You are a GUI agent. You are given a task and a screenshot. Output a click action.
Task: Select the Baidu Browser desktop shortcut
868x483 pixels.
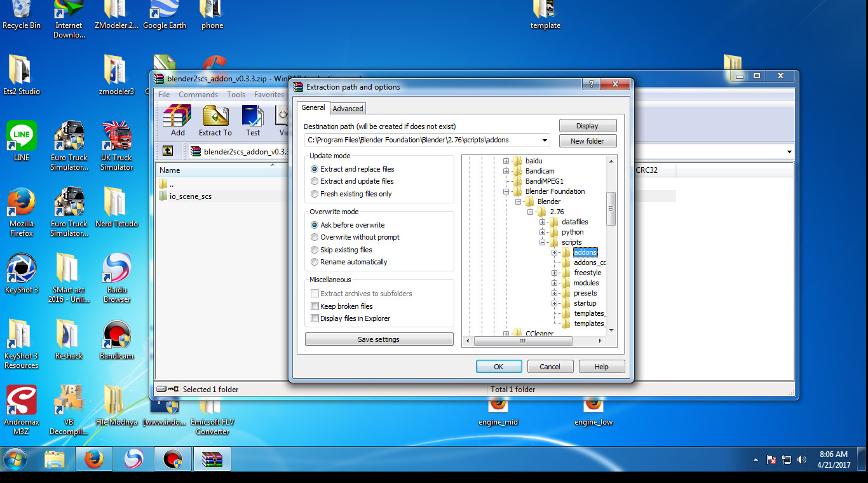[x=117, y=278]
